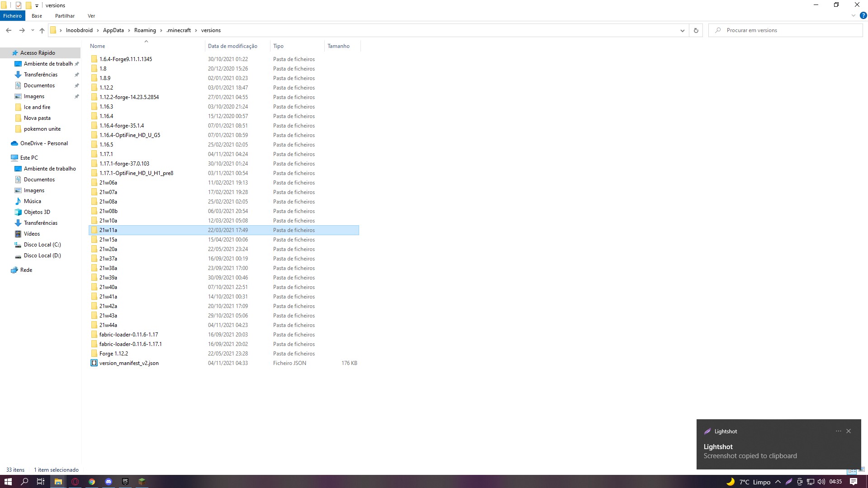Go back to the previous folder

(x=9, y=30)
